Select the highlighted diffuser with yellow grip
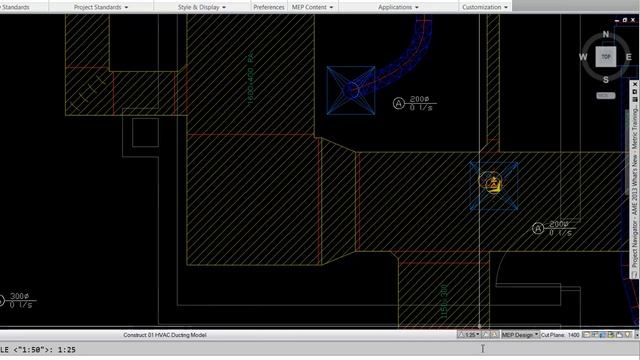Image resolution: width=640 pixels, height=360 pixels. pyautogui.click(x=493, y=186)
